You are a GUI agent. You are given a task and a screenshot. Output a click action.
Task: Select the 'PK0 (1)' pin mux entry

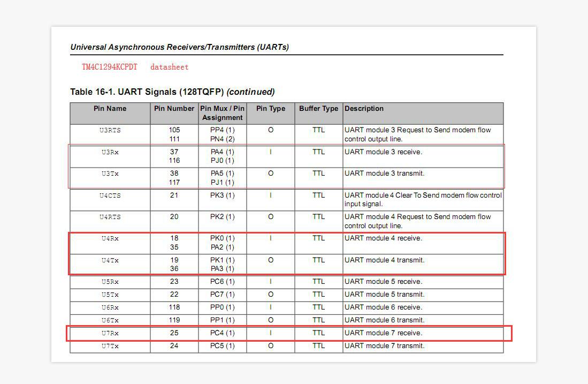(x=223, y=238)
